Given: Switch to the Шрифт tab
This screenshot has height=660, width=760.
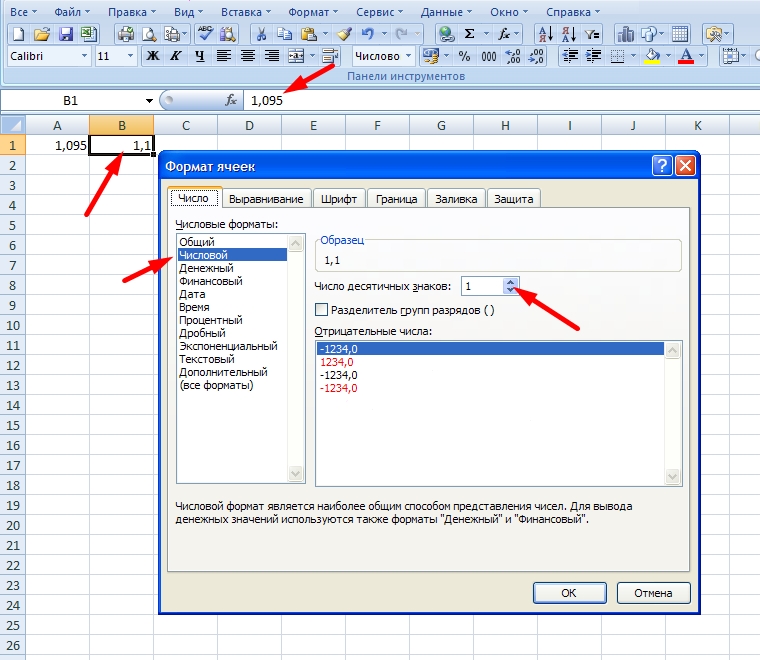Looking at the screenshot, I should coord(339,199).
